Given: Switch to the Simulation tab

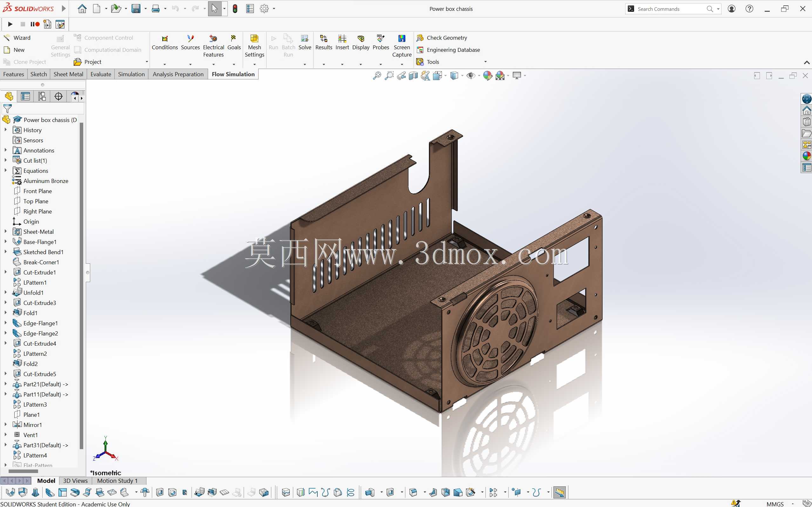Looking at the screenshot, I should [x=132, y=74].
